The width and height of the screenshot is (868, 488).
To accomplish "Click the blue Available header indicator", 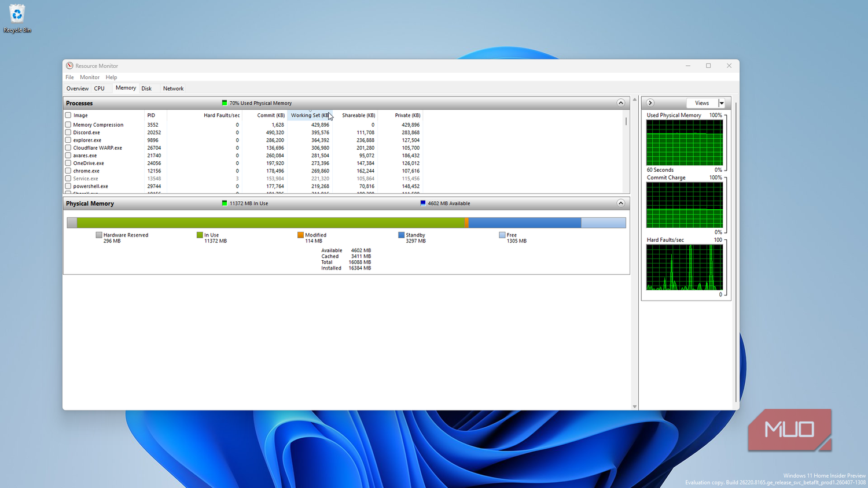I will point(423,204).
